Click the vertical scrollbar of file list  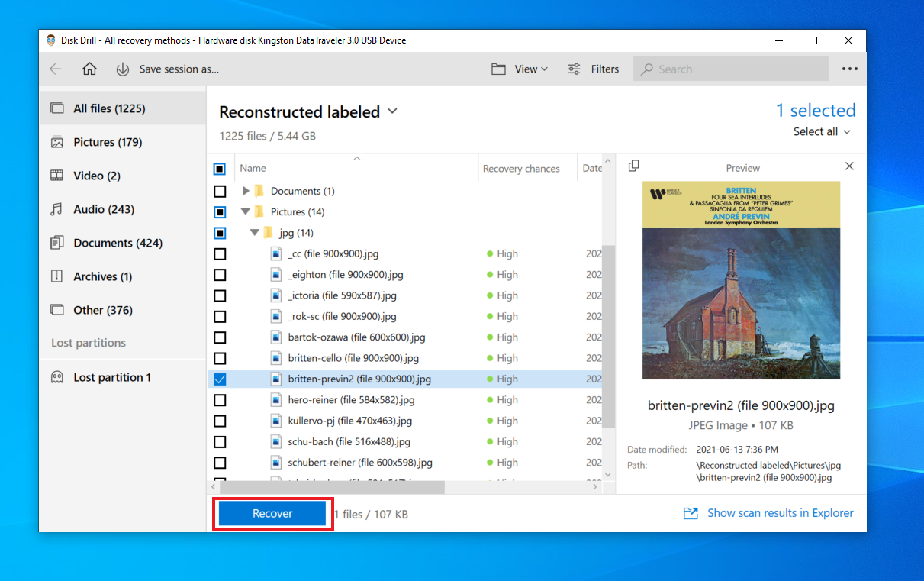point(608,336)
